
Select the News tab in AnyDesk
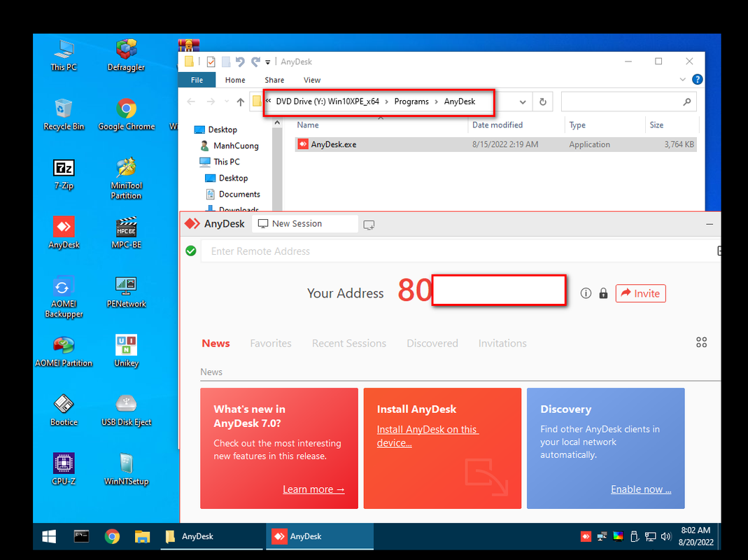[x=216, y=343]
